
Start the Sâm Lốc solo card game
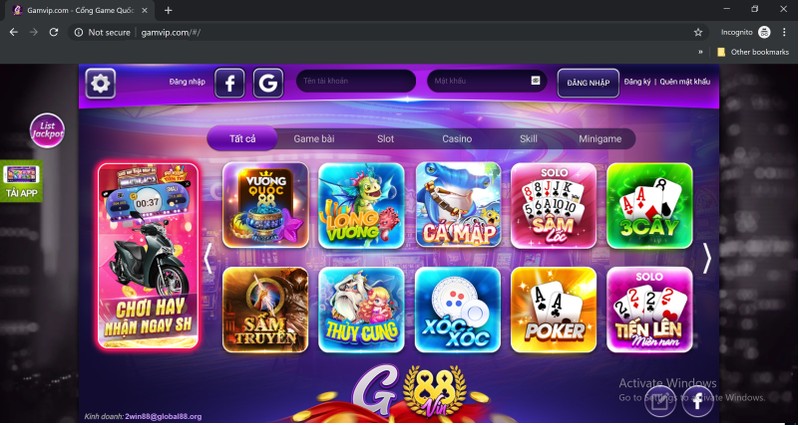coord(554,205)
